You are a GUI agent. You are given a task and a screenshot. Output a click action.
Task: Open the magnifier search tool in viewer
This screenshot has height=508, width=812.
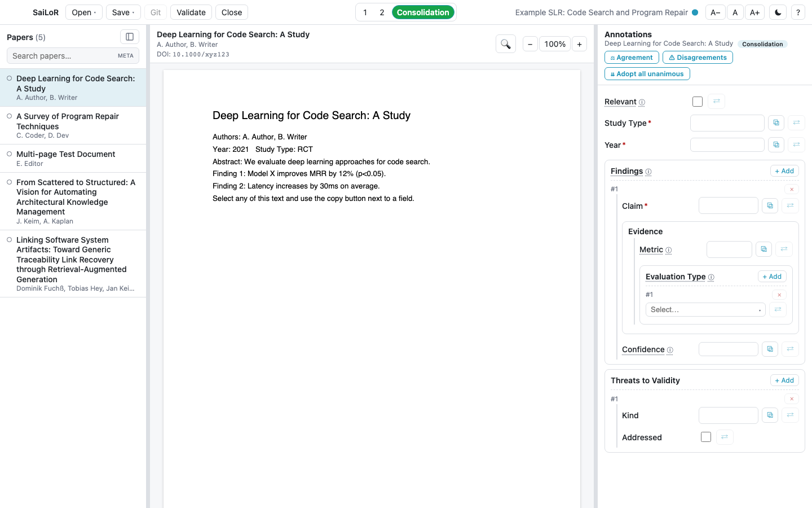click(506, 44)
